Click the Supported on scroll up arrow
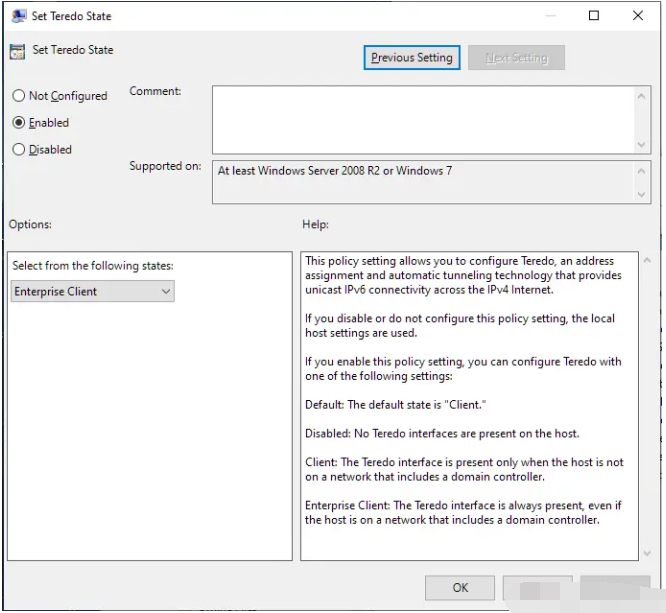 tap(641, 171)
